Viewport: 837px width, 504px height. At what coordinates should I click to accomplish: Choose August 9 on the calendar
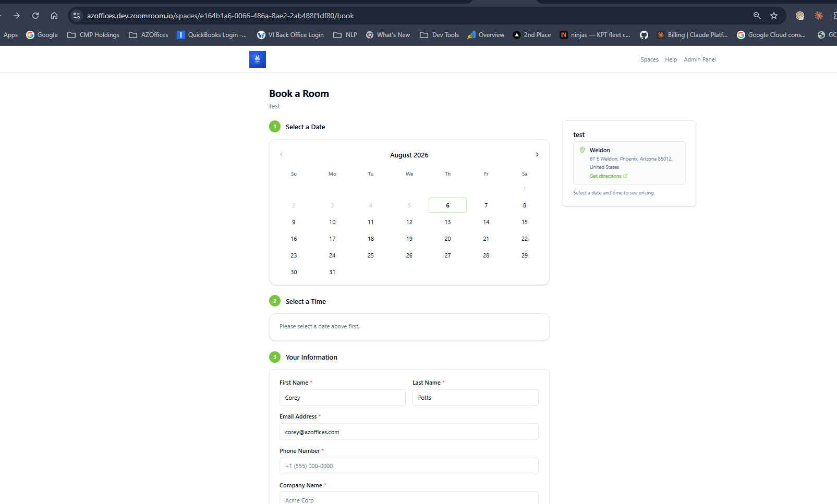pyautogui.click(x=294, y=222)
